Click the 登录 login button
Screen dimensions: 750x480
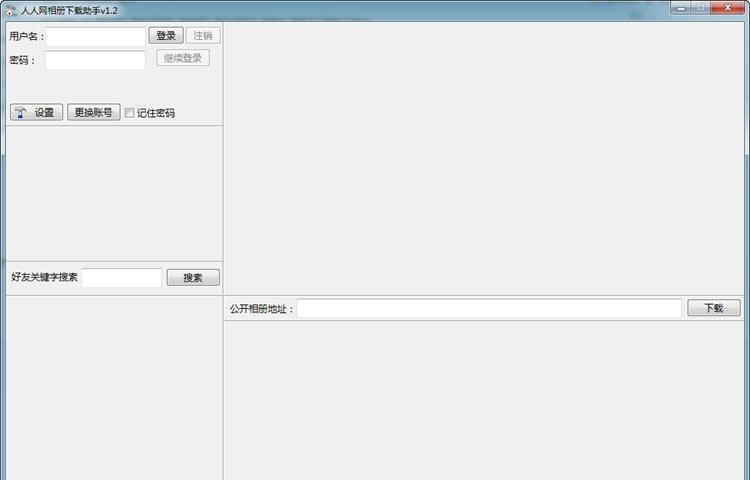pos(166,36)
